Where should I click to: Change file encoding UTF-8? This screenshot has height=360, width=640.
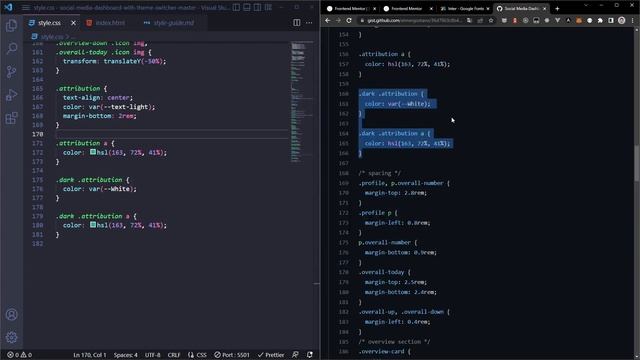coord(153,355)
